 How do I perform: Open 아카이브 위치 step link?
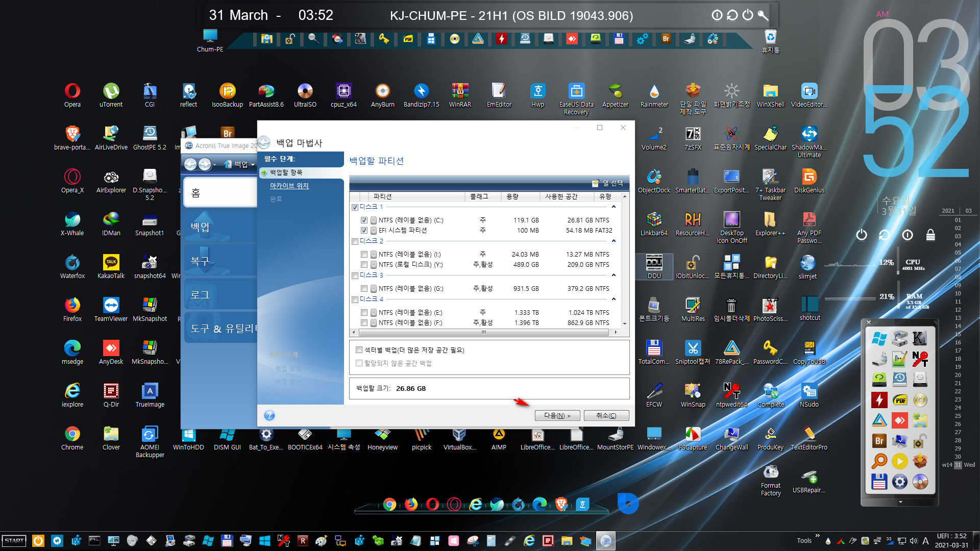pos(289,186)
